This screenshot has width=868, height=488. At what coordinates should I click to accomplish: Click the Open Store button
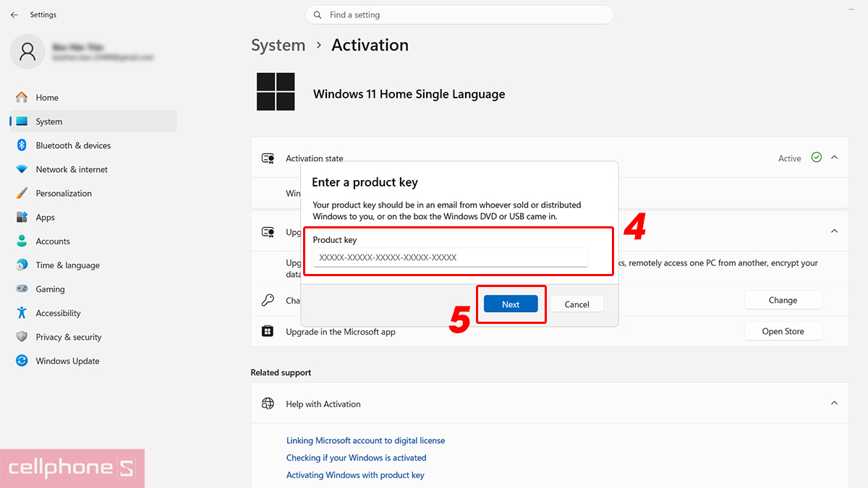coord(783,331)
